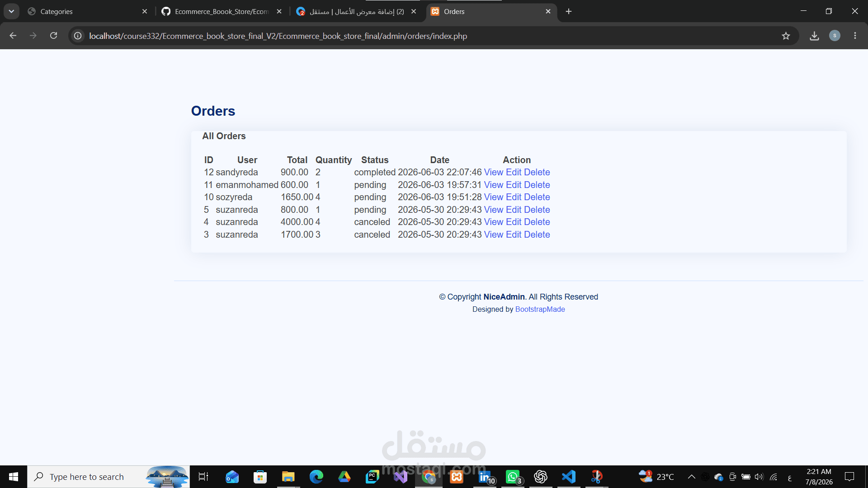This screenshot has height=488, width=868.
Task: Switch to the Categories tab
Action: click(x=86, y=11)
